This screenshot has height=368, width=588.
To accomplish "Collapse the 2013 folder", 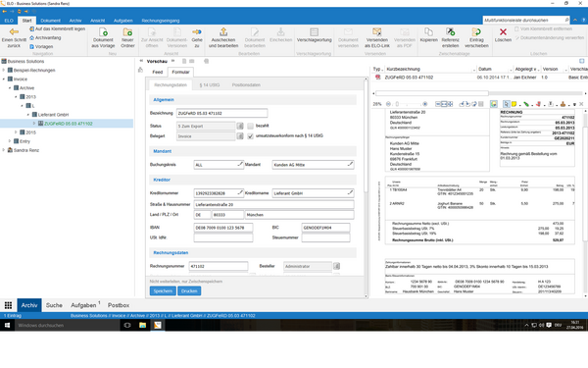I will (16, 96).
